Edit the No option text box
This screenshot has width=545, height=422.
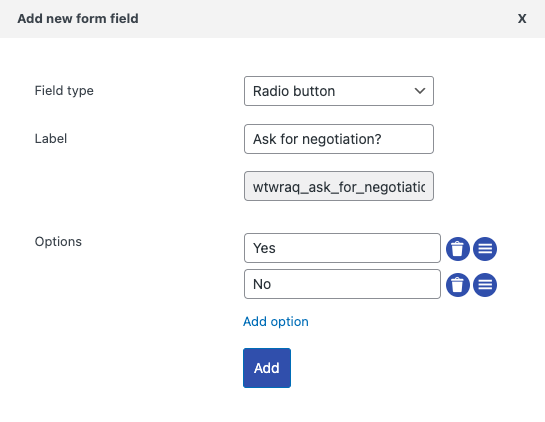[x=342, y=284]
